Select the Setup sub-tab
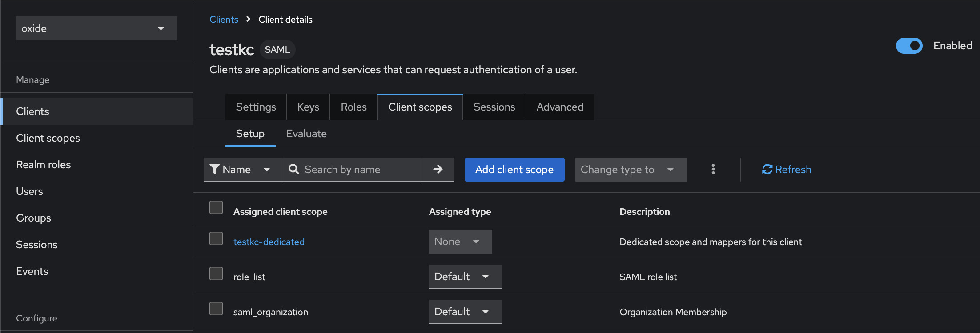This screenshot has width=980, height=333. [x=250, y=134]
